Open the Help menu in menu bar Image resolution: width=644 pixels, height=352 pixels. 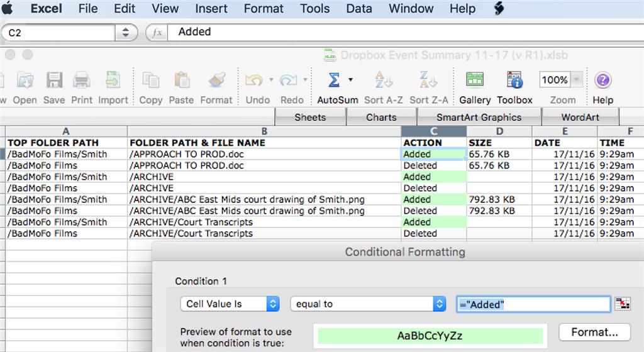[x=462, y=8]
